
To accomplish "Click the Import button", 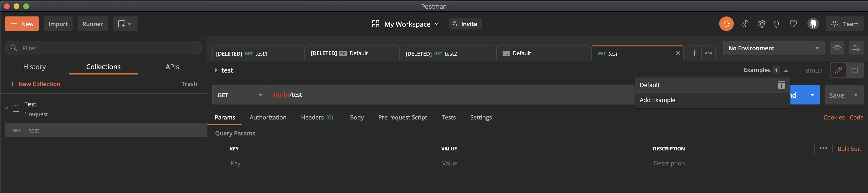I will pos(58,24).
